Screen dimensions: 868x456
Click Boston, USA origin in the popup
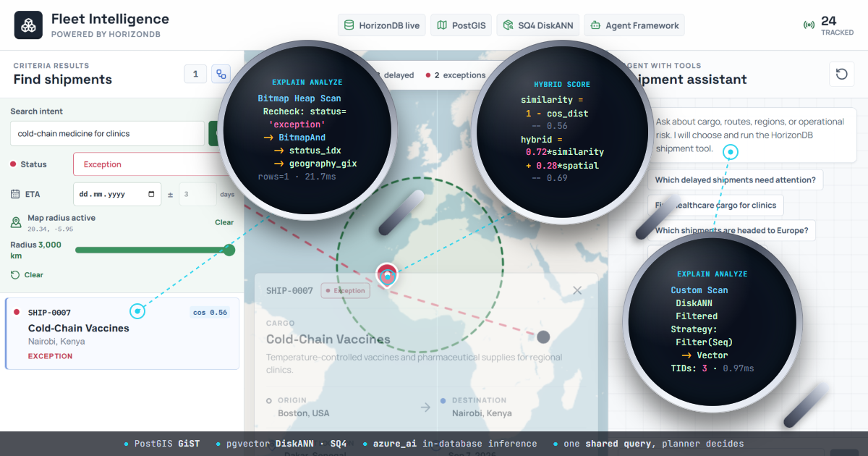pyautogui.click(x=304, y=413)
